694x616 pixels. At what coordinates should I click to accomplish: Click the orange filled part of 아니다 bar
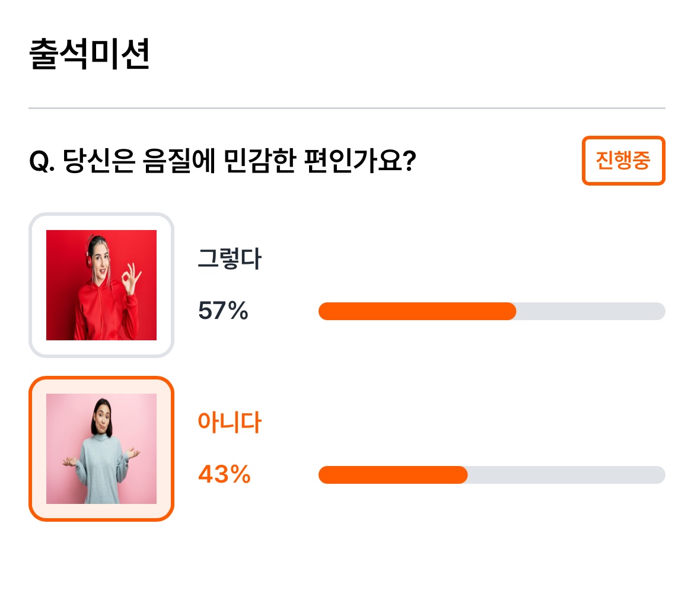pyautogui.click(x=393, y=475)
